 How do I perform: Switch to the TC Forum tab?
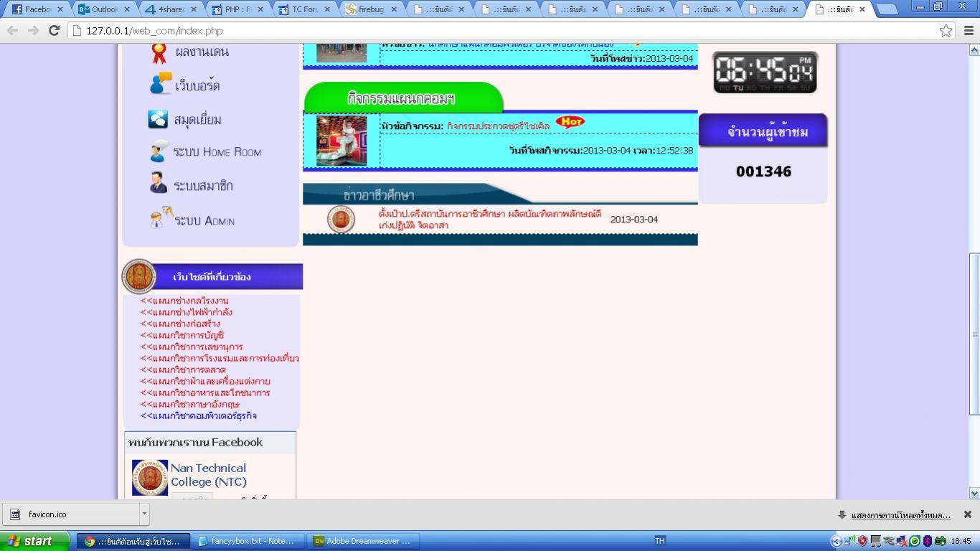pyautogui.click(x=306, y=9)
